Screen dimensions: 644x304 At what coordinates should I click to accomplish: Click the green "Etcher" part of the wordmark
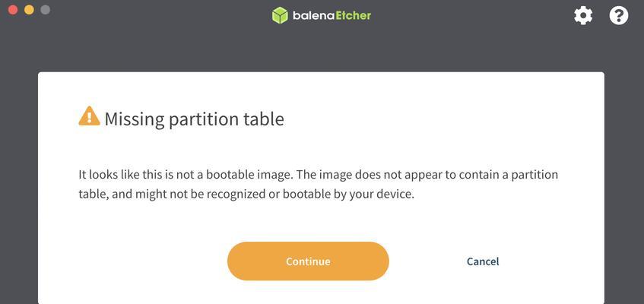pyautogui.click(x=354, y=16)
